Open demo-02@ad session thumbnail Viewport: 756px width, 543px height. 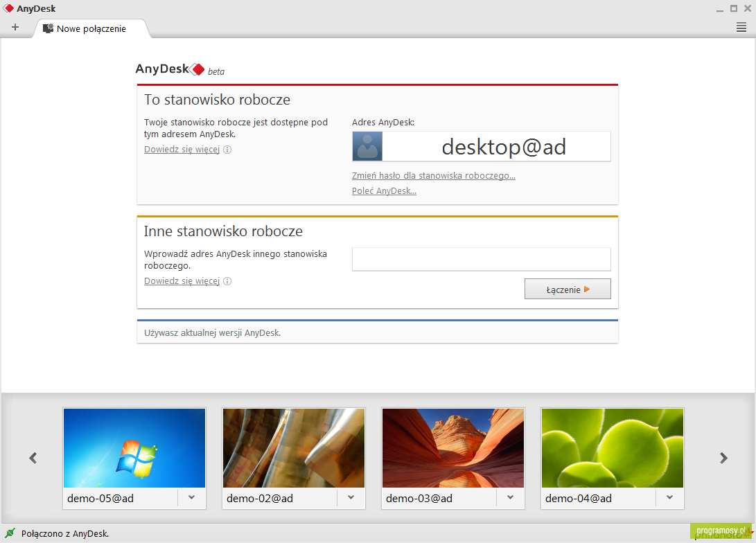pyautogui.click(x=294, y=448)
